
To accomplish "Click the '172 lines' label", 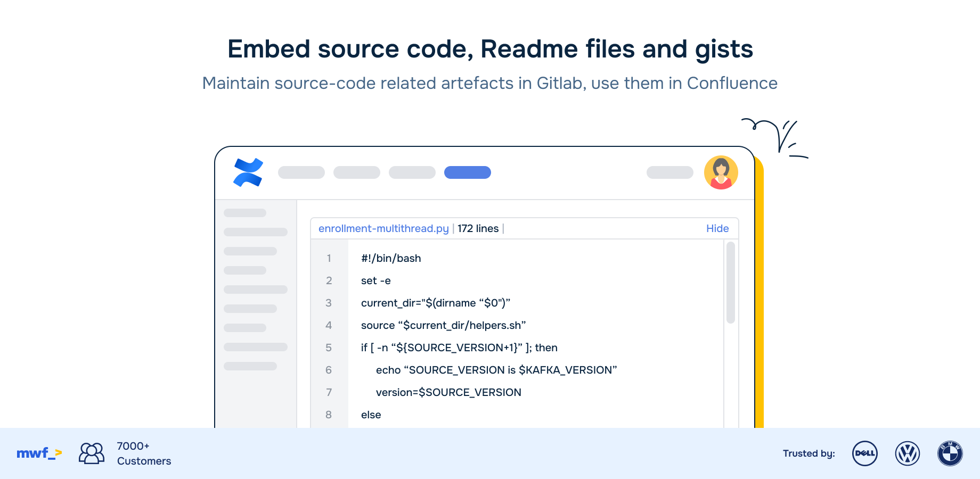I will coord(478,228).
